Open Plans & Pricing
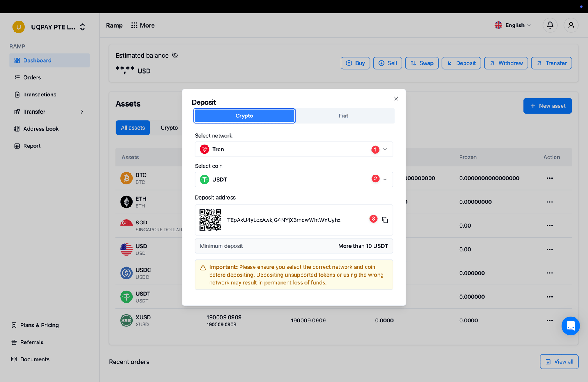This screenshot has width=588, height=382. point(35,325)
